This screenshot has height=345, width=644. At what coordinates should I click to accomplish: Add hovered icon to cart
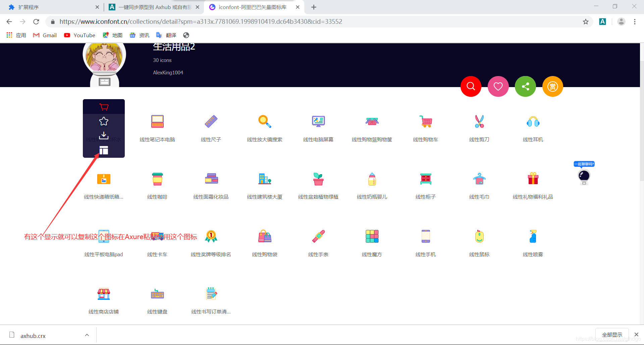pyautogui.click(x=104, y=107)
